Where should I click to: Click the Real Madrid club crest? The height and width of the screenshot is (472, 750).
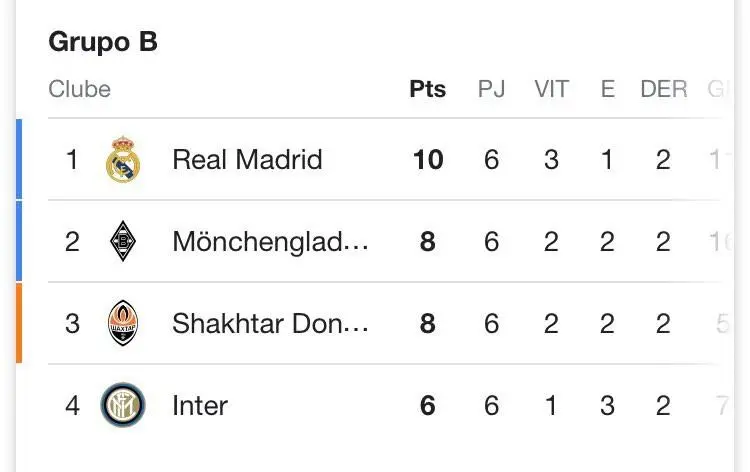point(123,160)
